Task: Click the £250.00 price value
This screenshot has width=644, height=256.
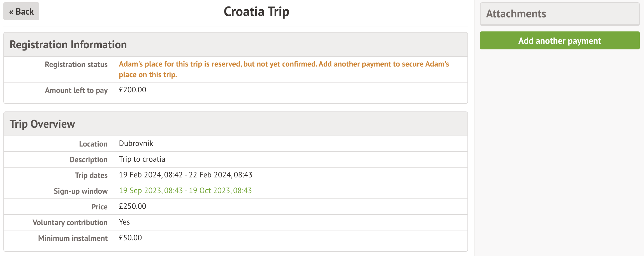Action: click(x=132, y=206)
